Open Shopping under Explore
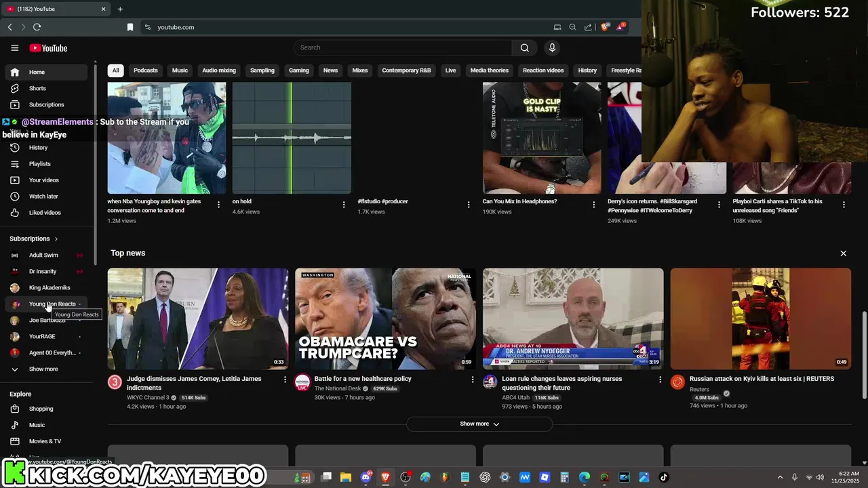 pyautogui.click(x=46, y=409)
